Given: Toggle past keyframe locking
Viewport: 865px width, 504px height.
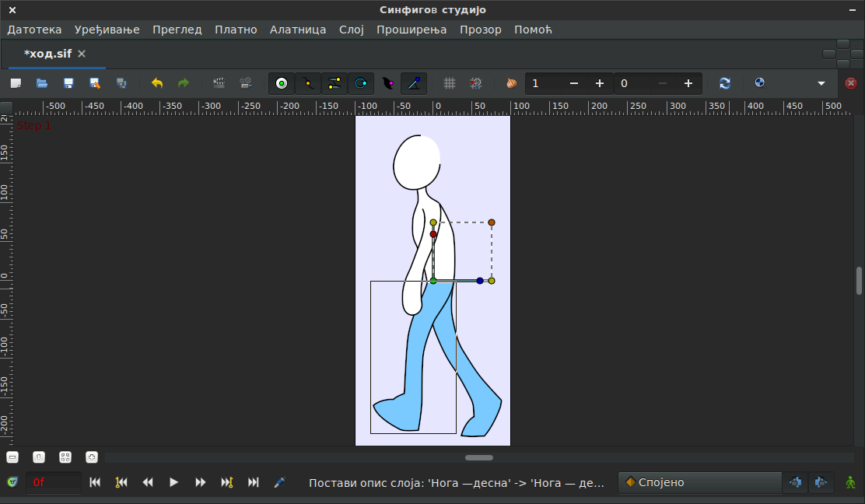Looking at the screenshot, I should coord(795,482).
